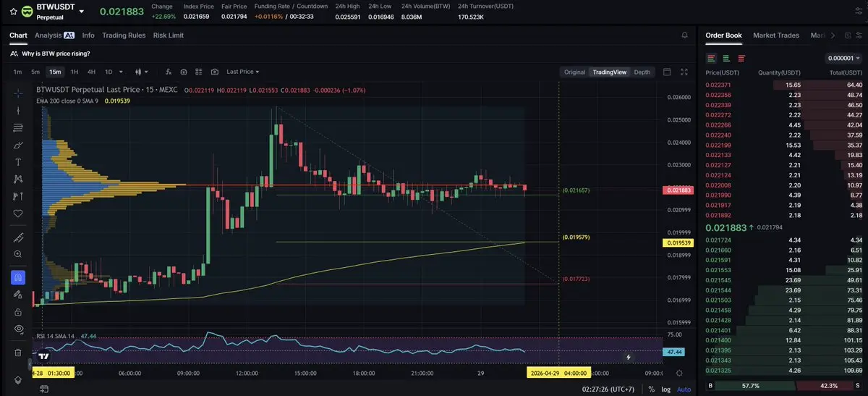Toggle lock all drawings

point(18,311)
